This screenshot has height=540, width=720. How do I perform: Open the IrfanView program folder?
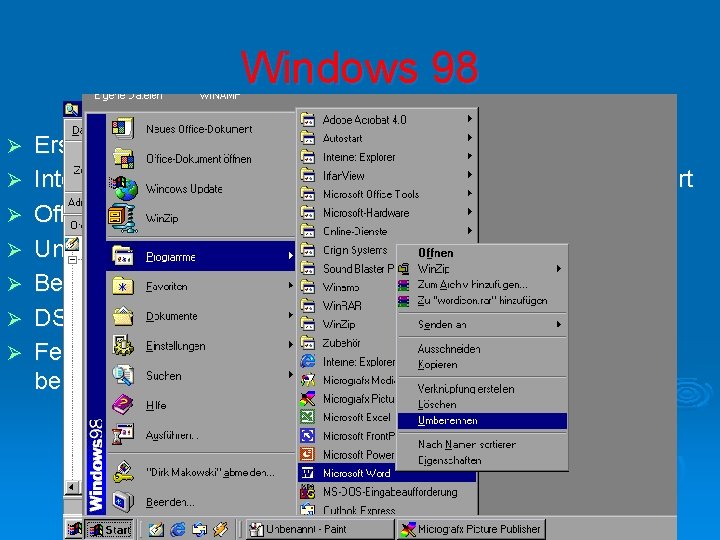click(388, 175)
